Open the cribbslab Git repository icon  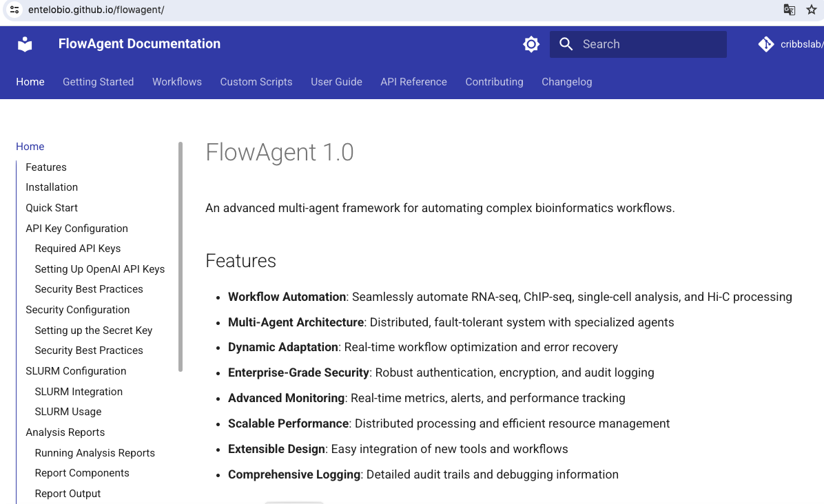pos(766,43)
